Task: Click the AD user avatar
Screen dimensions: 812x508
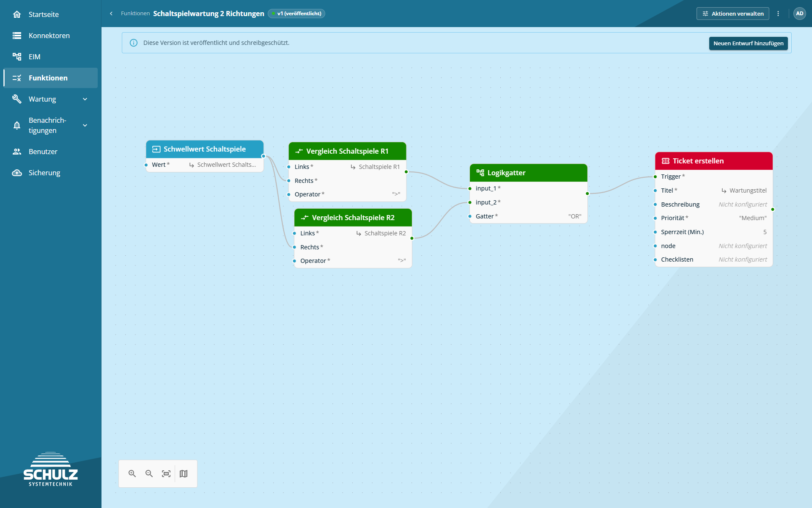Action: tap(799, 14)
